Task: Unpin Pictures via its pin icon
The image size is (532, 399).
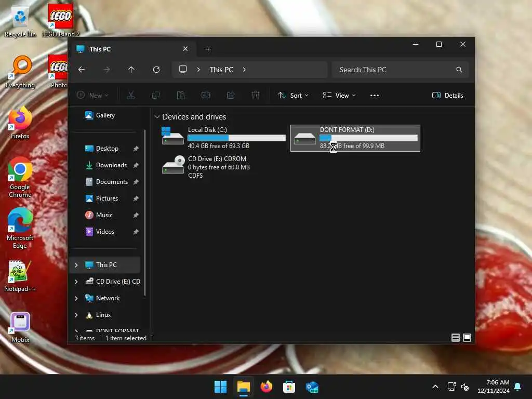Action: coord(136,198)
